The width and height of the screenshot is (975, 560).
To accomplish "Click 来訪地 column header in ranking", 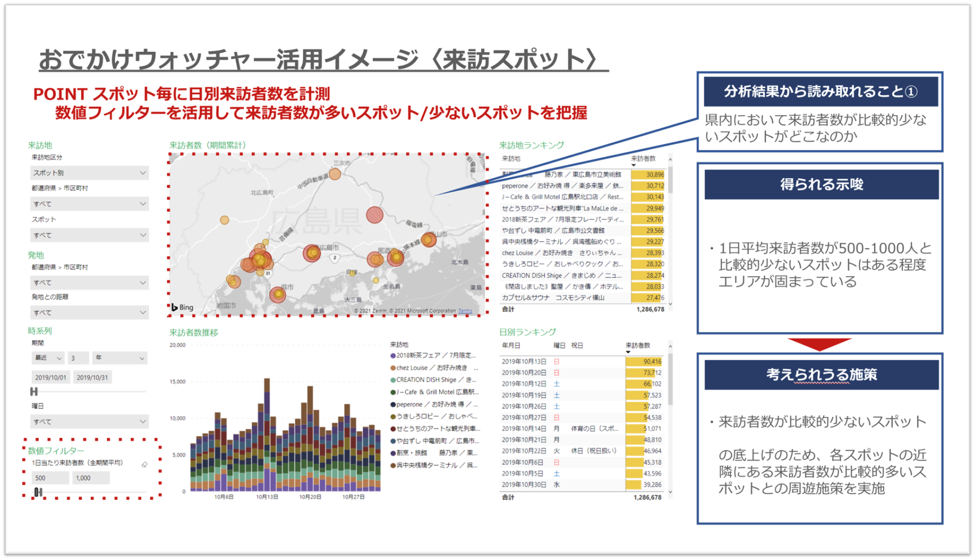I will click(511, 159).
